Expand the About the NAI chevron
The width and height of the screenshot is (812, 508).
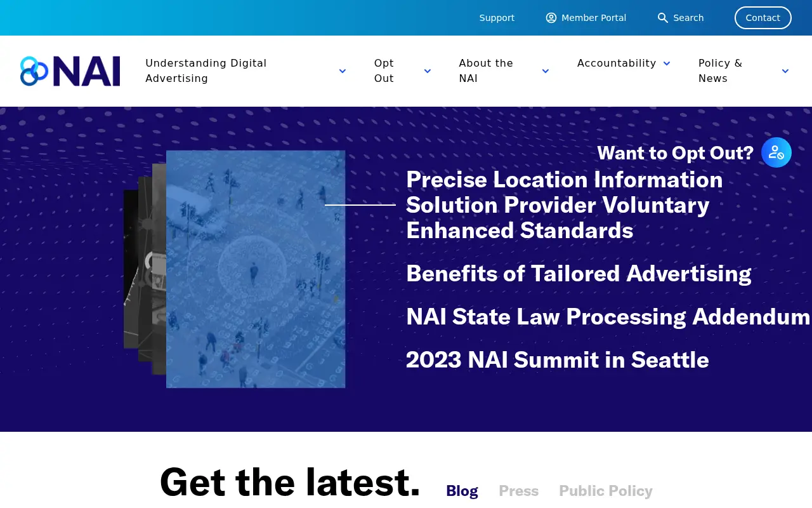pyautogui.click(x=546, y=71)
